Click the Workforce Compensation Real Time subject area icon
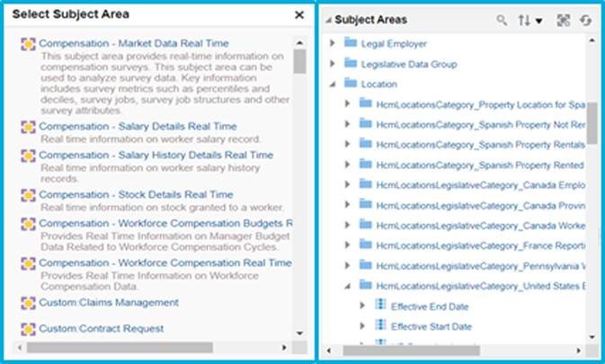Screen dimensions: 605x364 point(28,263)
